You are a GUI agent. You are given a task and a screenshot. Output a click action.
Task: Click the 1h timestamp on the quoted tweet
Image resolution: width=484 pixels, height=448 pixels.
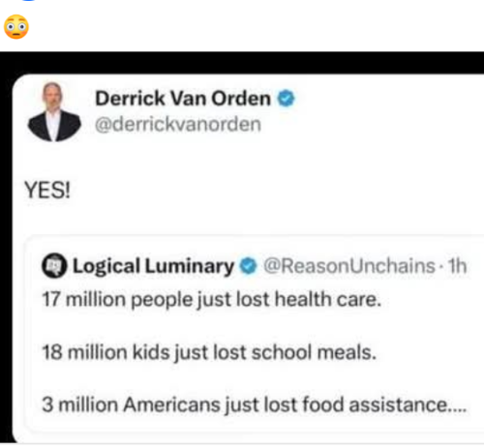(457, 266)
